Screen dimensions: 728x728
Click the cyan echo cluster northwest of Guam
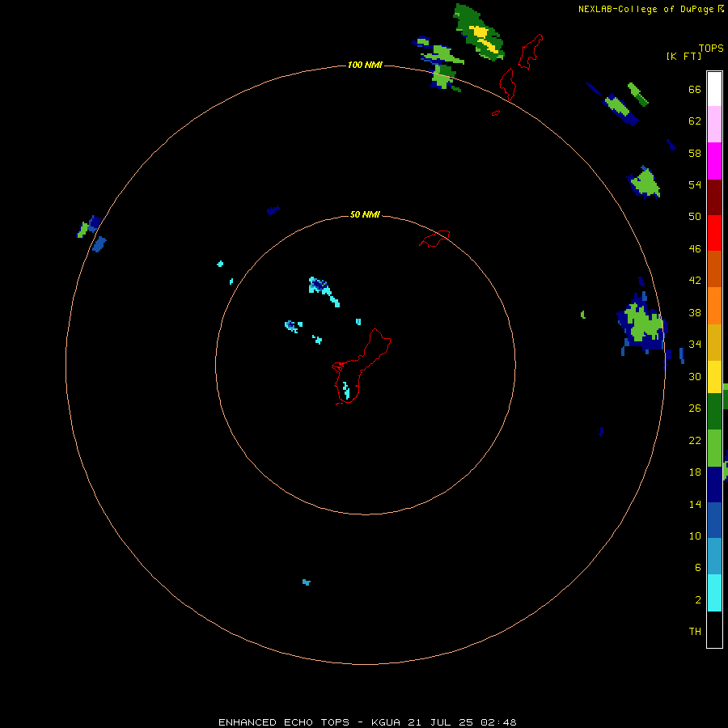point(324,290)
